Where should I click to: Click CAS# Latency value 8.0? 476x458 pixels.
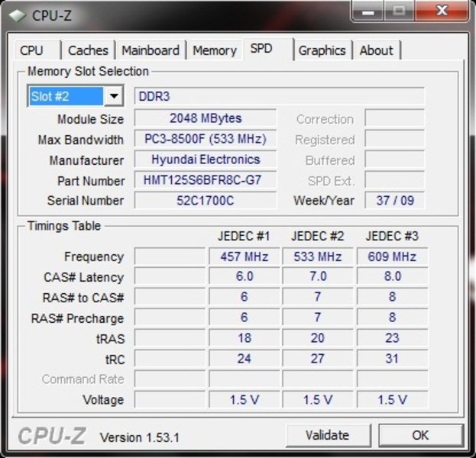click(x=392, y=276)
